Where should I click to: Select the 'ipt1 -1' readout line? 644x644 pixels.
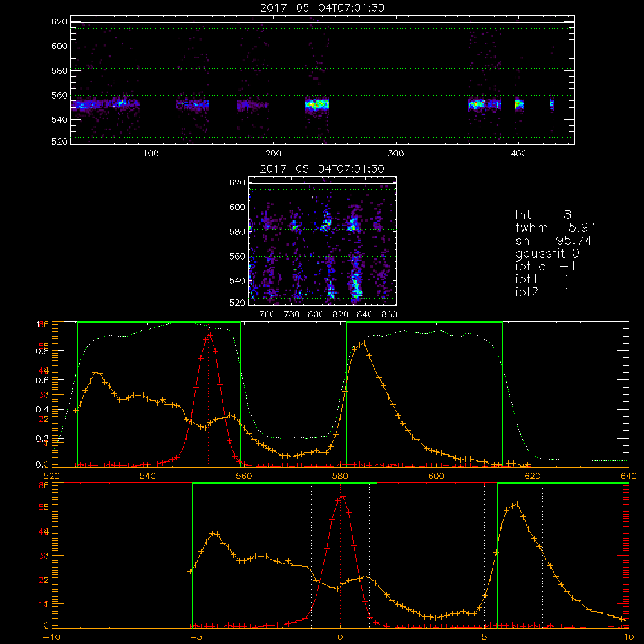pyautogui.click(x=542, y=279)
